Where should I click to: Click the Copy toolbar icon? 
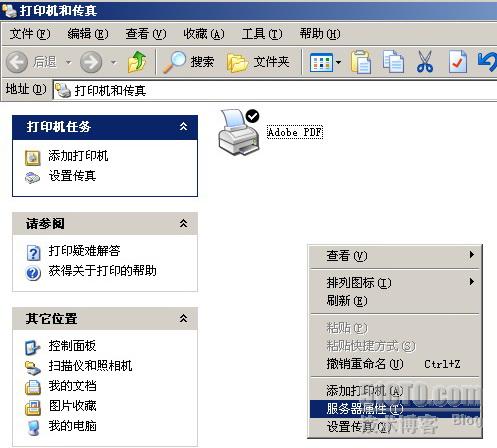tap(393, 61)
